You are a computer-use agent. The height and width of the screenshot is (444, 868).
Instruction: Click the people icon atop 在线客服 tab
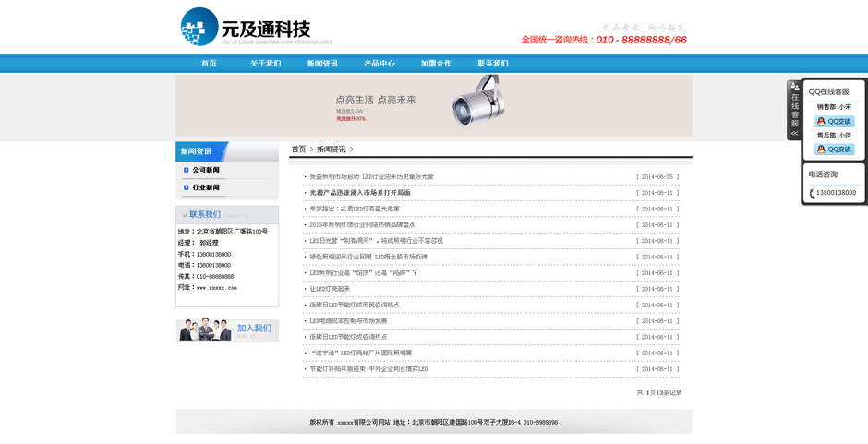pyautogui.click(x=794, y=87)
